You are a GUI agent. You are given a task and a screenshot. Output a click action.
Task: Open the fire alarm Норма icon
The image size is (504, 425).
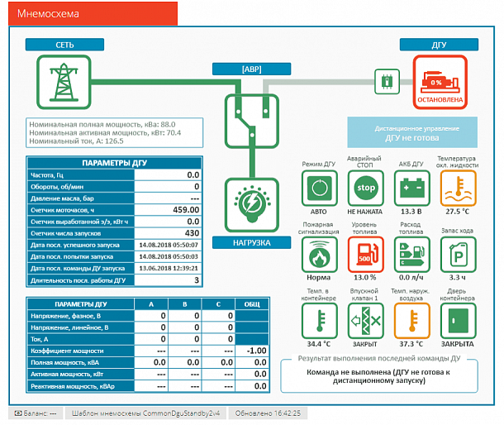(319, 255)
